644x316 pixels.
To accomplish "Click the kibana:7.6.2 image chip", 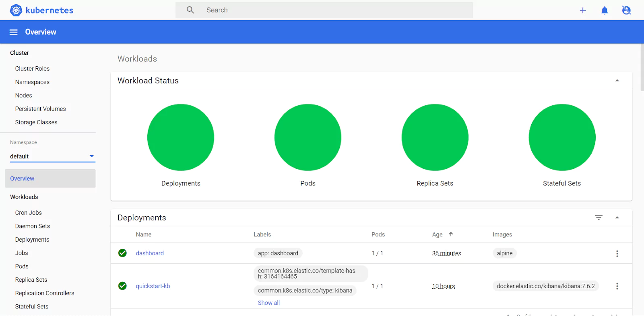I will 546,286.
